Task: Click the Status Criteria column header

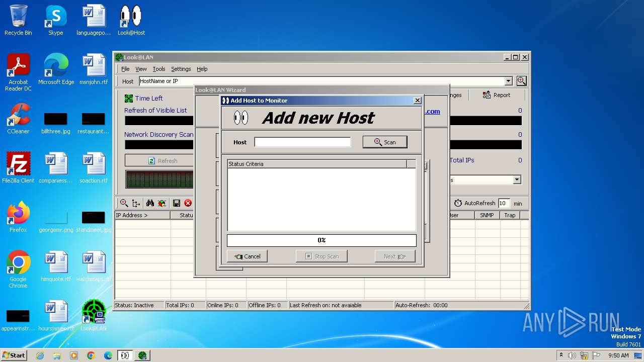Action: (x=317, y=164)
